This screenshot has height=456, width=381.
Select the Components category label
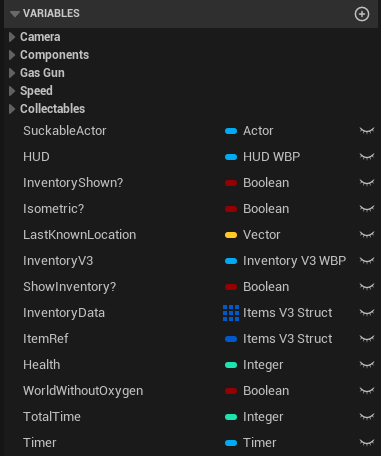click(x=54, y=55)
